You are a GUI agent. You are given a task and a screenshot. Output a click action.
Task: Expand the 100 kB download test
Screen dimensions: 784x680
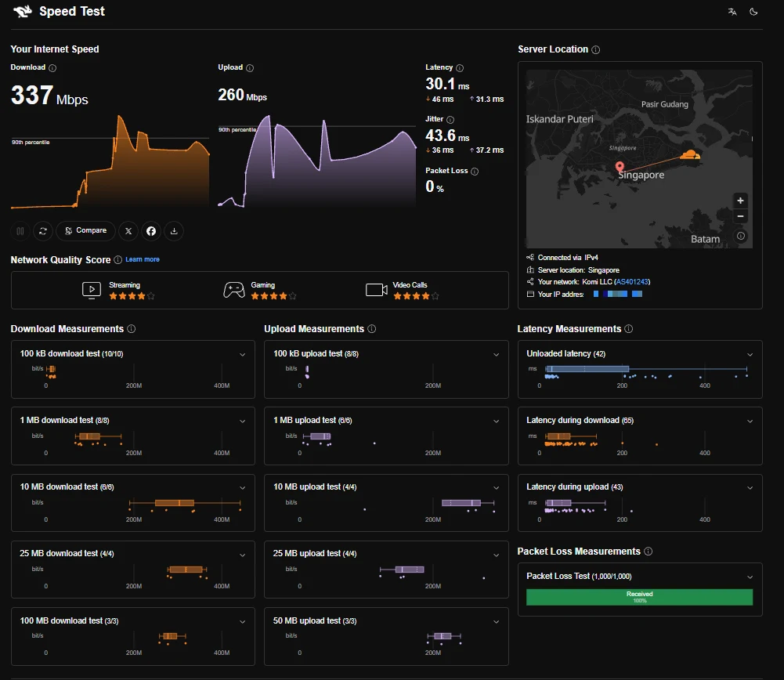tap(243, 355)
